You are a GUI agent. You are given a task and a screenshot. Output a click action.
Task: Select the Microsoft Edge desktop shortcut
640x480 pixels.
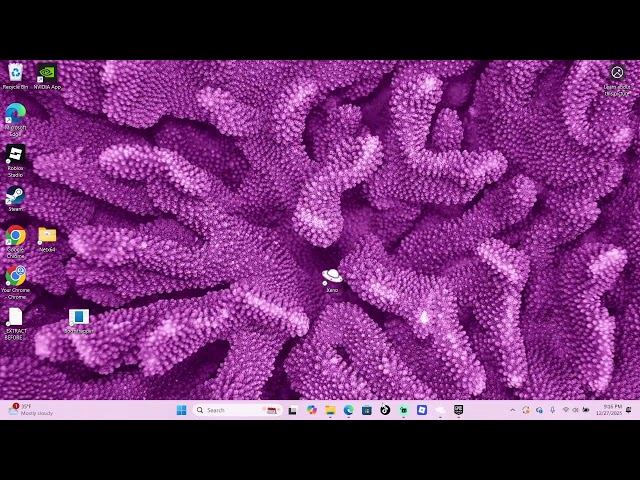(16, 119)
